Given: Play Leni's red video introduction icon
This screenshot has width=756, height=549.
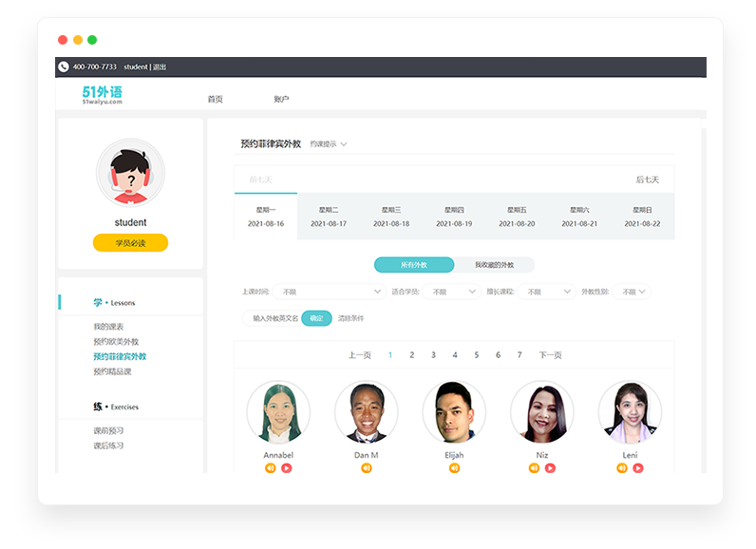Looking at the screenshot, I should coord(638,467).
